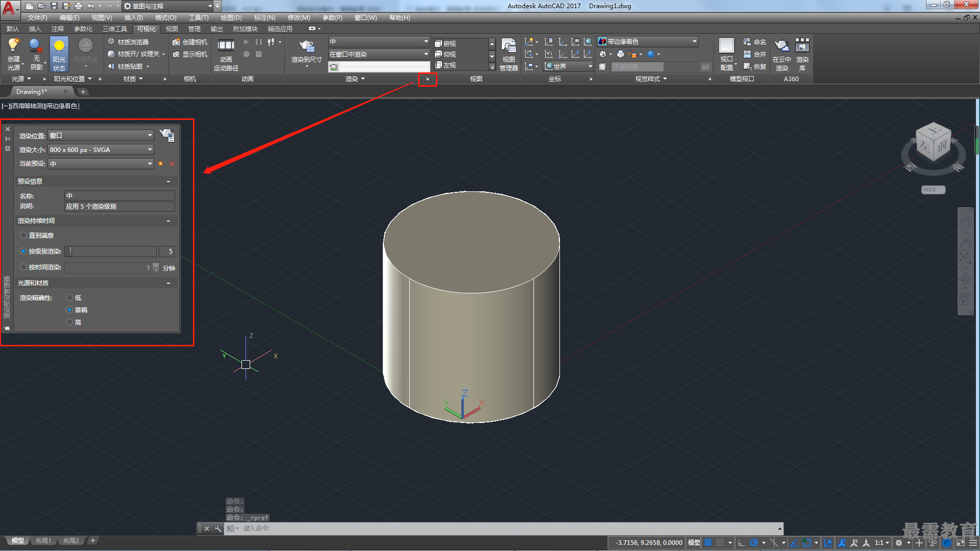Click the red delete preset X icon
Image resolution: width=980 pixels, height=551 pixels.
(172, 164)
